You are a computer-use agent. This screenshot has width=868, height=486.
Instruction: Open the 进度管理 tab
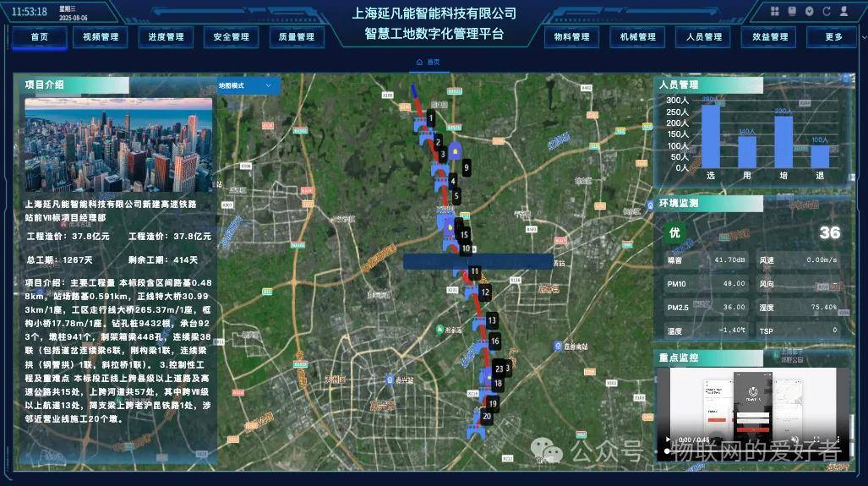point(166,36)
